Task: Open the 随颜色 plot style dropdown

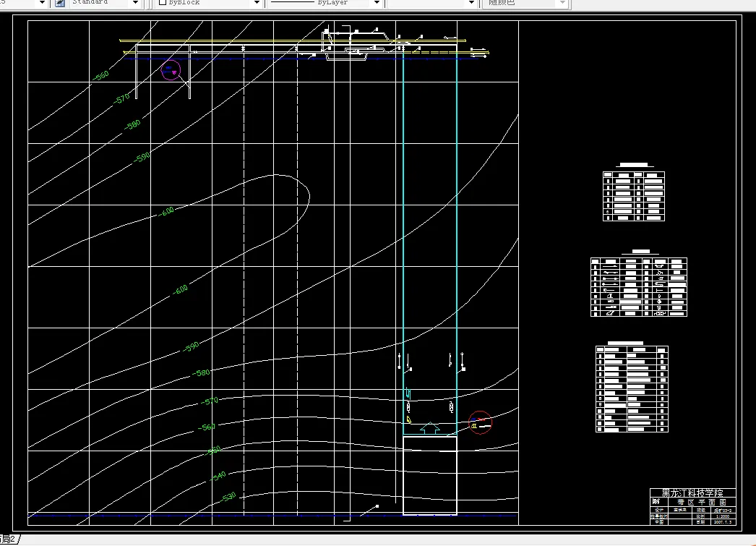Action: pyautogui.click(x=525, y=3)
